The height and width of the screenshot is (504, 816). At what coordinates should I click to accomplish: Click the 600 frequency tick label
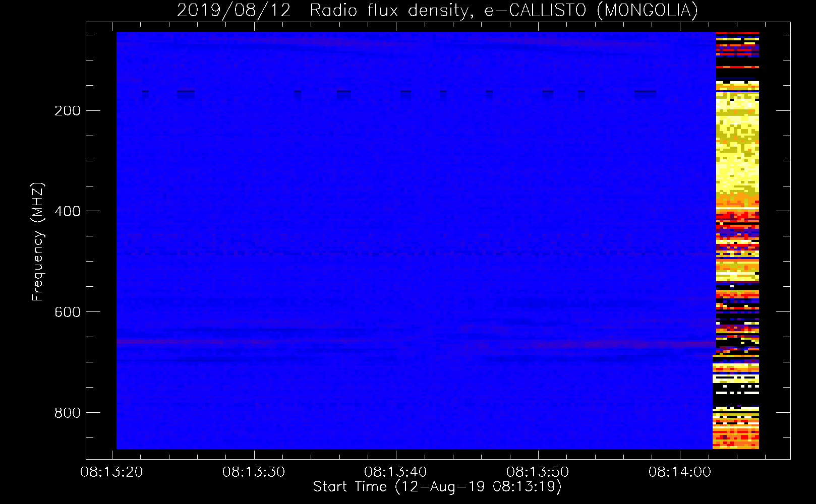[68, 312]
